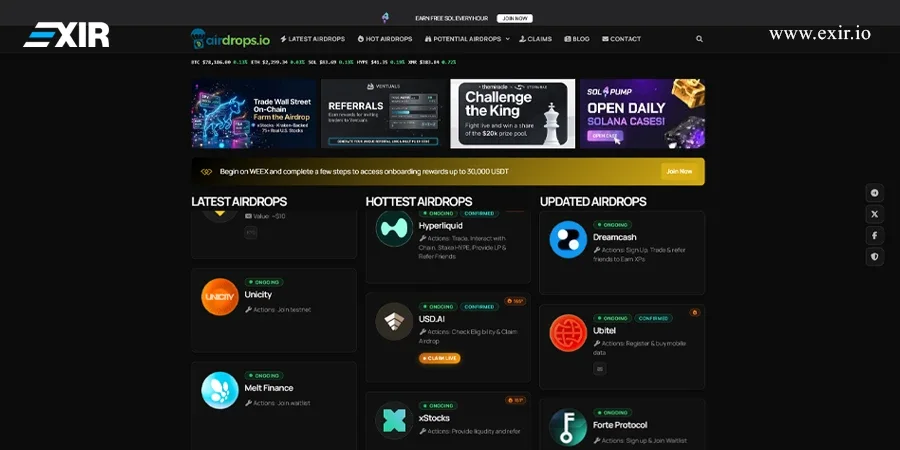Click the X (Twitter) side icon
The height and width of the screenshot is (450, 900).
tap(875, 214)
